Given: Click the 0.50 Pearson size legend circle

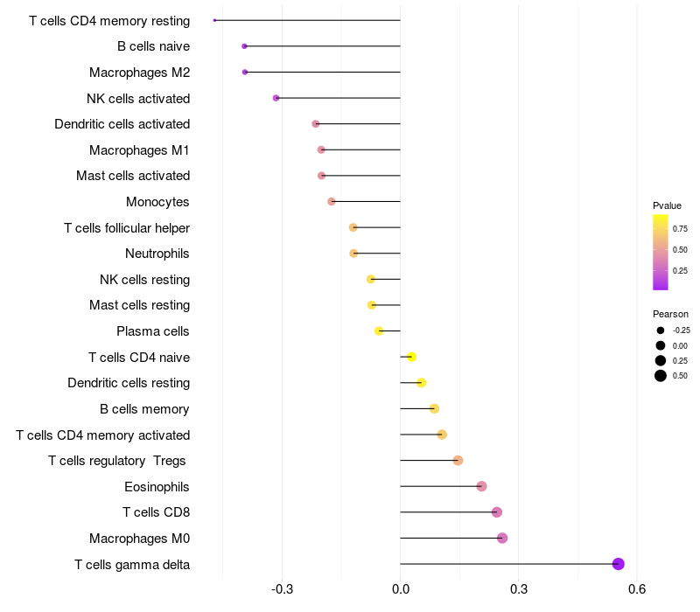Looking at the screenshot, I should pyautogui.click(x=661, y=376).
